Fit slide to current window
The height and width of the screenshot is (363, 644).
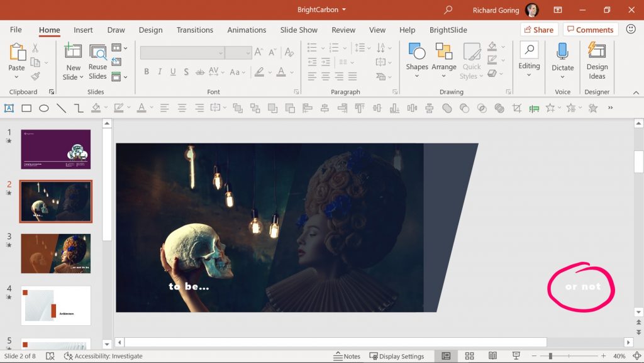(x=636, y=355)
